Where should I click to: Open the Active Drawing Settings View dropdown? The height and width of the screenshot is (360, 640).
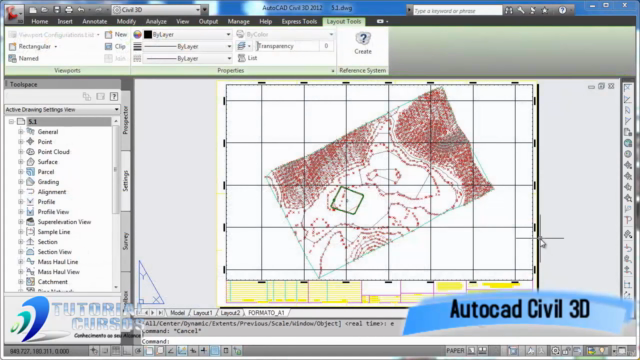point(62,109)
